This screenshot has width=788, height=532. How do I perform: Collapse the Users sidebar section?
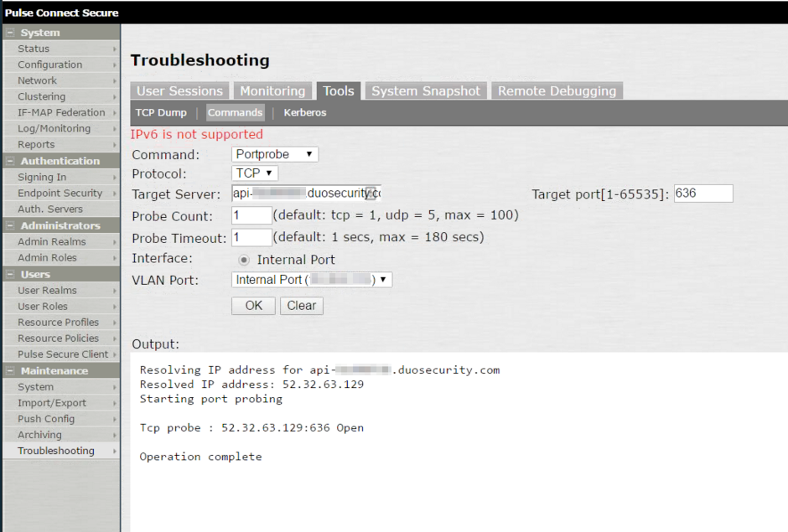(12, 274)
